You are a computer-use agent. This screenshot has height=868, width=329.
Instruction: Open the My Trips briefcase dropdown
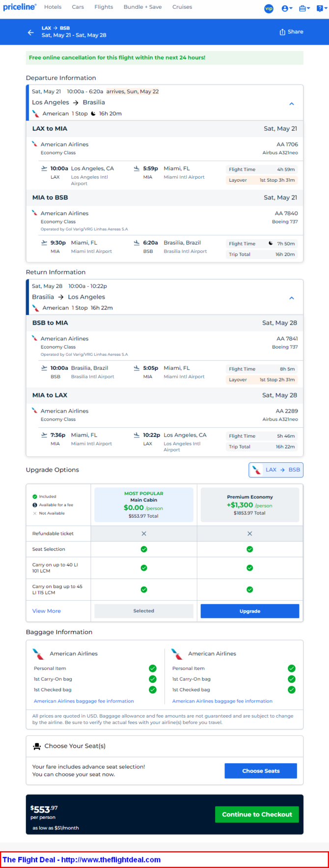pyautogui.click(x=304, y=8)
